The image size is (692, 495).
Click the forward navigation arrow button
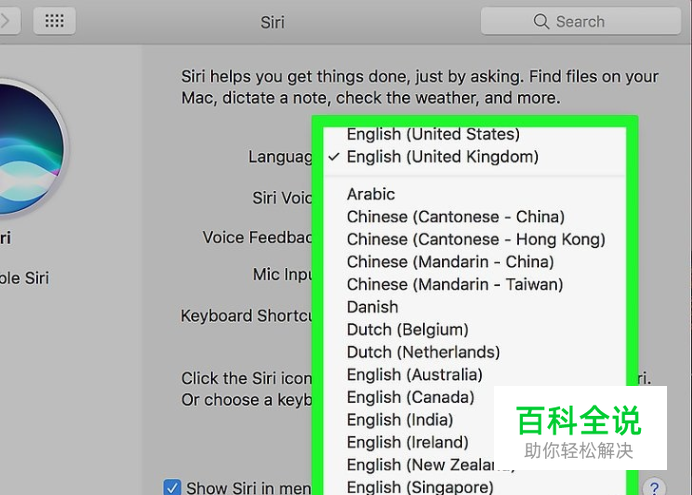pos(8,21)
